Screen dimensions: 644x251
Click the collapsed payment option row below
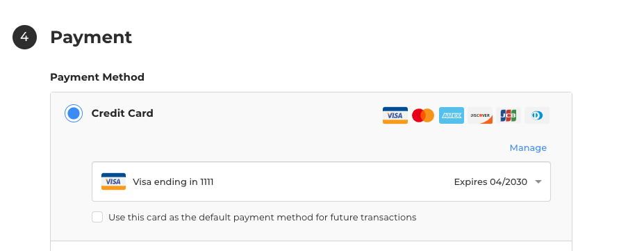pyautogui.click(x=311, y=246)
